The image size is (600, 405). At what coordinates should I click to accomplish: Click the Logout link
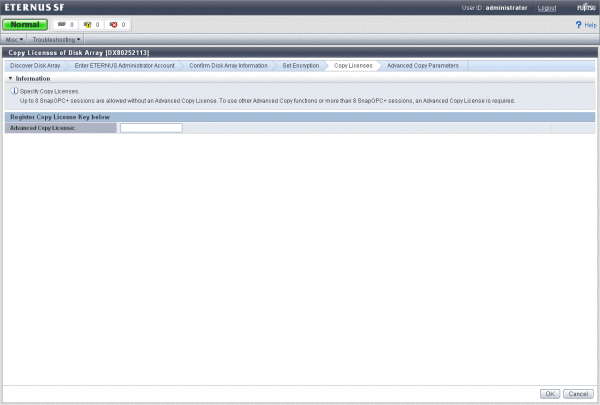tap(546, 8)
